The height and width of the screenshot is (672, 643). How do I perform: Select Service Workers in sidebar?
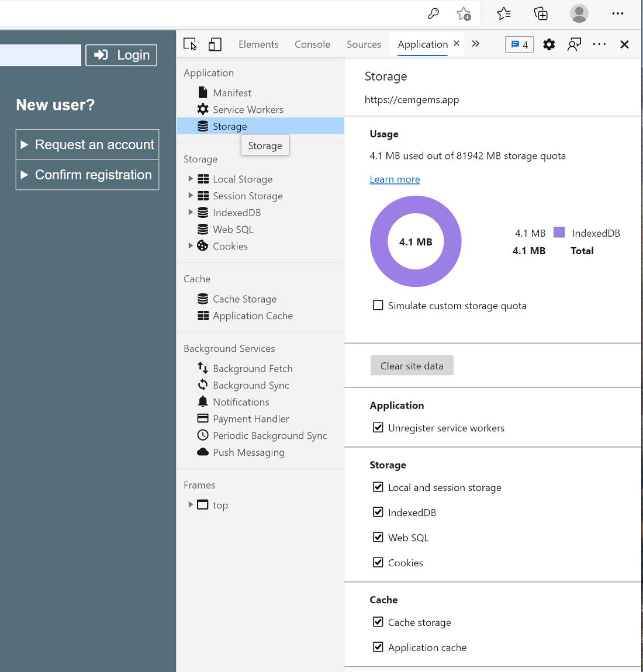pos(248,110)
